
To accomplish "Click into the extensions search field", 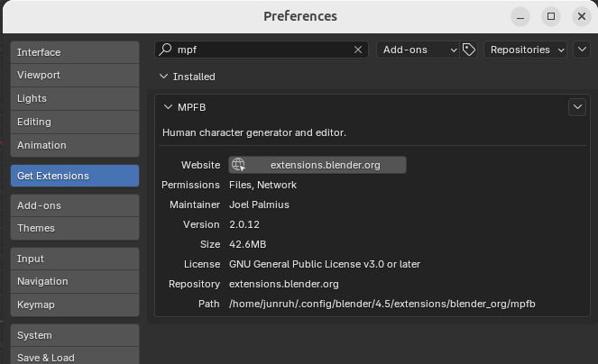I will coord(262,50).
